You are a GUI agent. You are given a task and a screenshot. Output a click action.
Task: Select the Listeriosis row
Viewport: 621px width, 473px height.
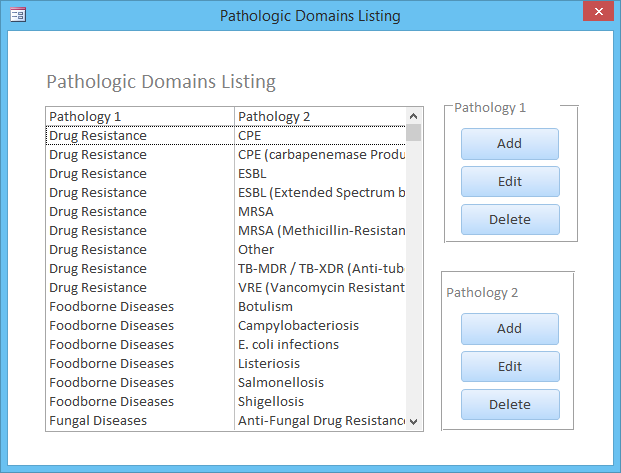[x=226, y=364]
